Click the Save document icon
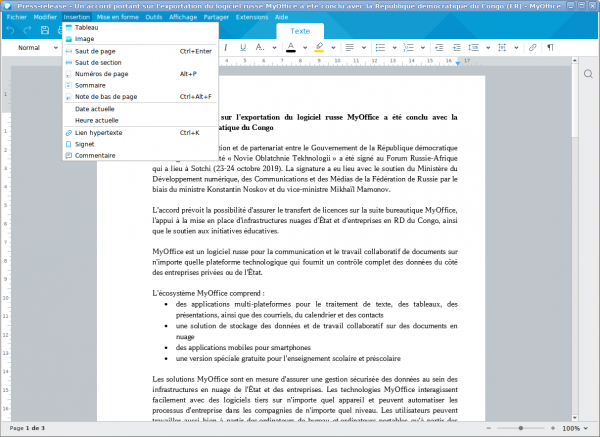Viewport: 600px width, 437px height. pyautogui.click(x=47, y=31)
